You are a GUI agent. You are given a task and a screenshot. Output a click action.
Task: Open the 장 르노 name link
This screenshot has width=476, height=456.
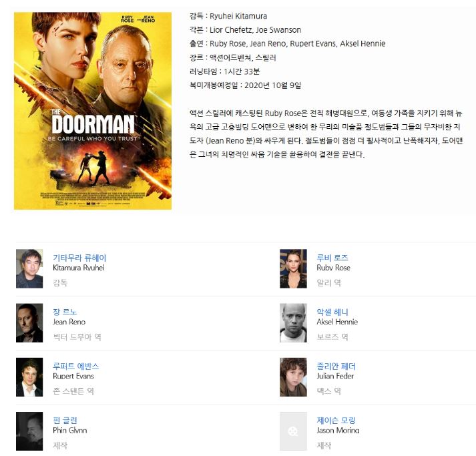pos(65,312)
